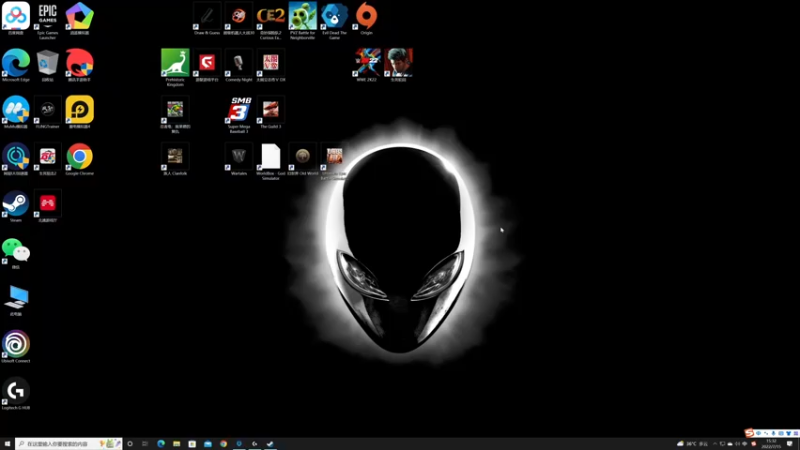Launch the Origin desktop shortcut

coord(366,18)
